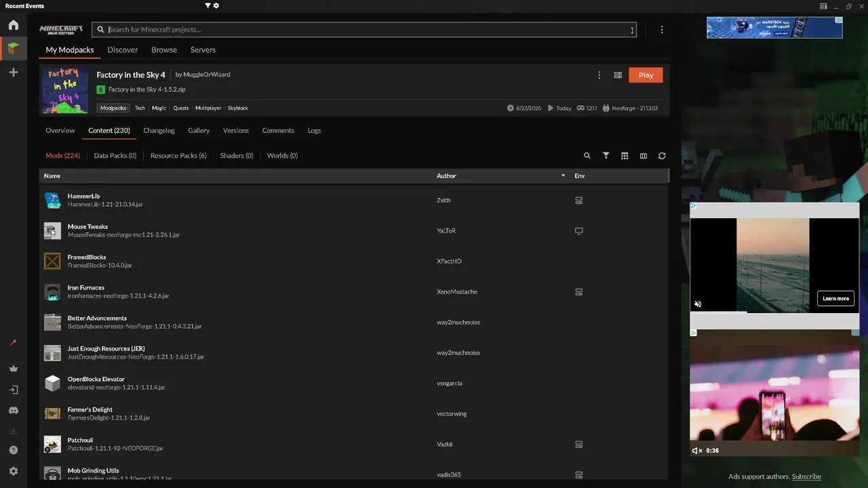Select the Better Advancements mod row

tap(353, 322)
